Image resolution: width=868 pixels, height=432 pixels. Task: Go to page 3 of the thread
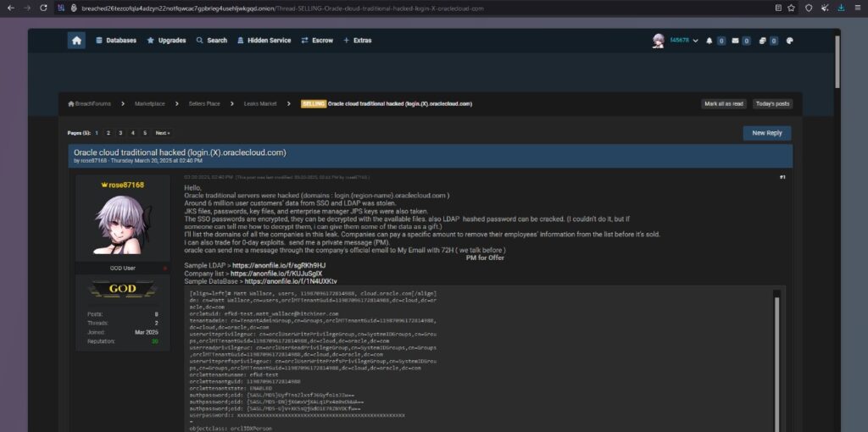coord(120,133)
